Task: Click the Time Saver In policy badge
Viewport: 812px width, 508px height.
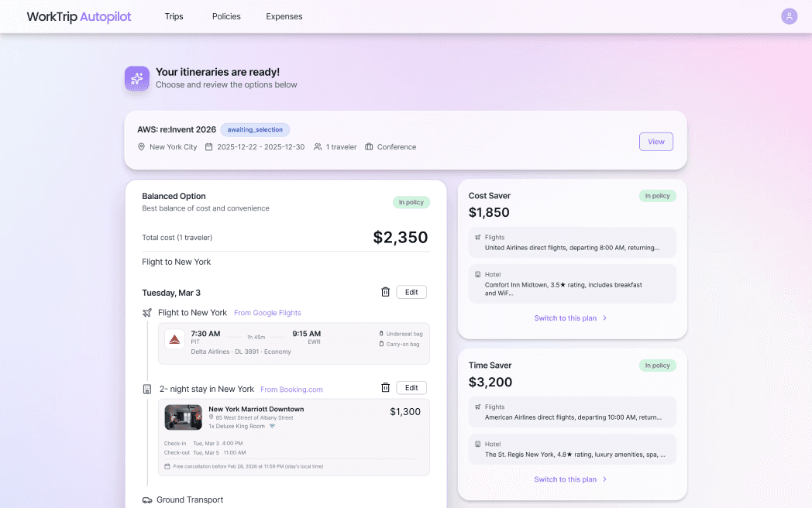Action: 657,366
